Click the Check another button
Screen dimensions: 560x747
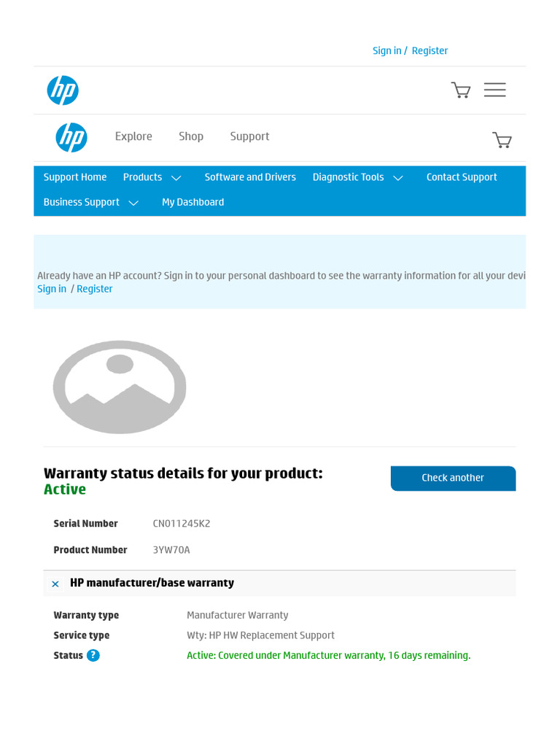coord(453,478)
